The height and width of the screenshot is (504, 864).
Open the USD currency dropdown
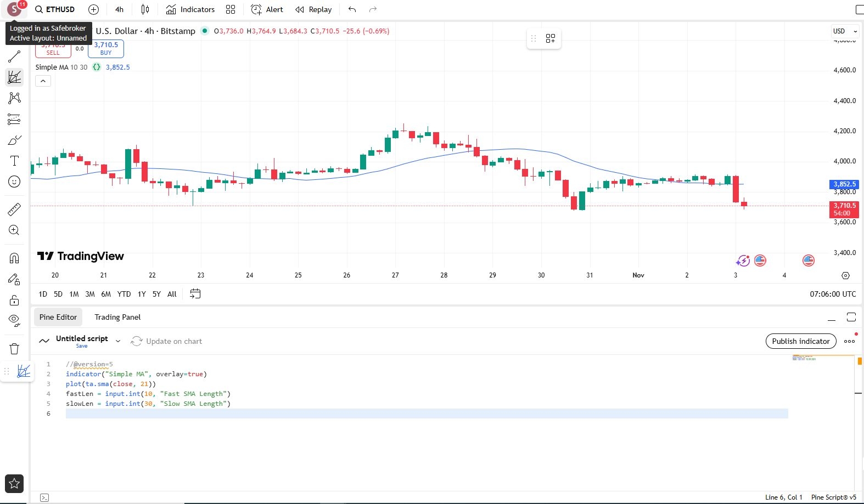coord(845,31)
